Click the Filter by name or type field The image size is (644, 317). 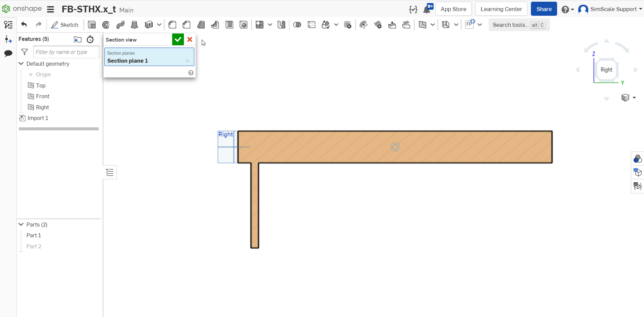66,52
